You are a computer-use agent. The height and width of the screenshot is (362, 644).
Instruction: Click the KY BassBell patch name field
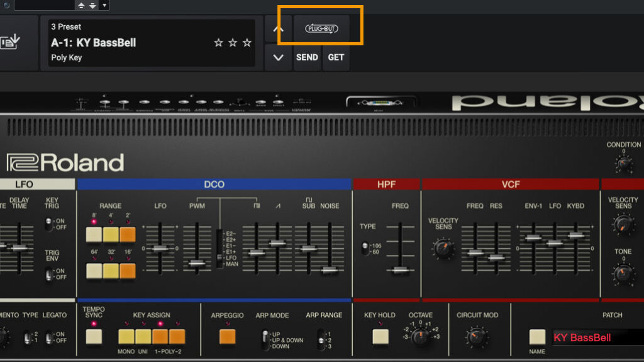[598, 337]
